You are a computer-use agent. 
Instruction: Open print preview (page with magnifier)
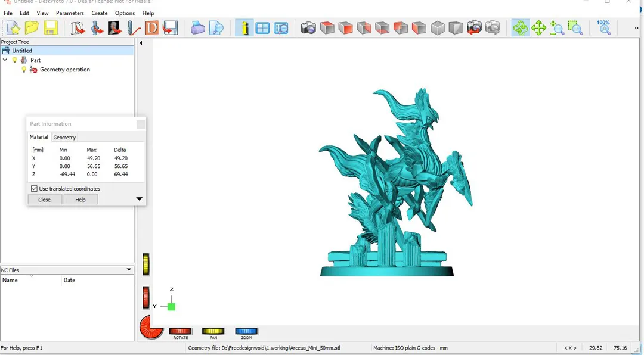pos(216,28)
